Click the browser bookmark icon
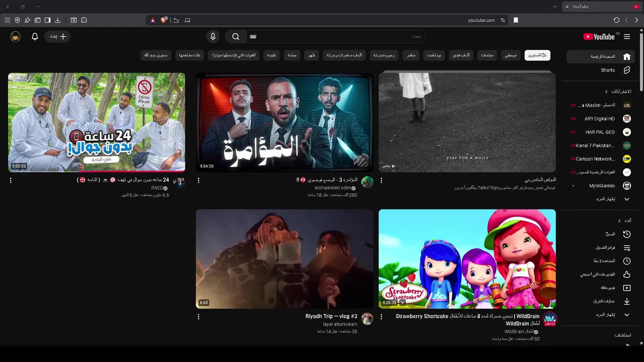644x362 pixels. coord(516,20)
